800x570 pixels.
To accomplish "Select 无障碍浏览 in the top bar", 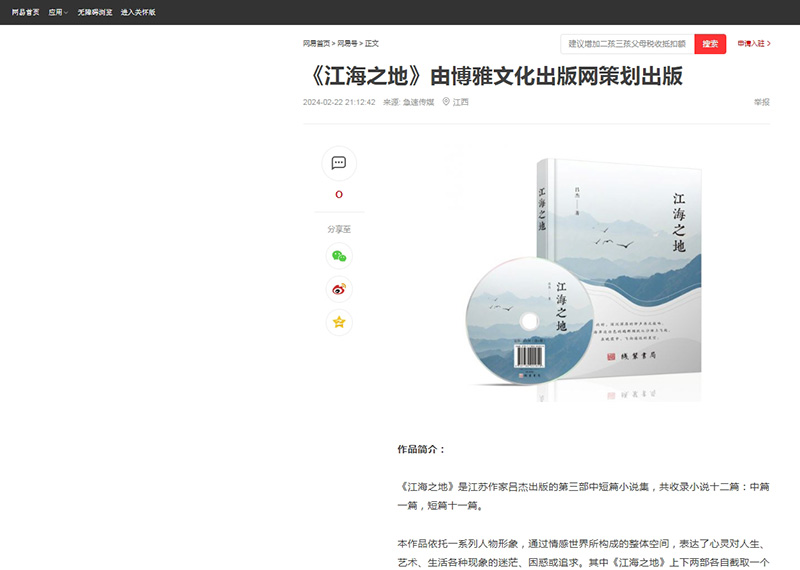I will tap(95, 12).
